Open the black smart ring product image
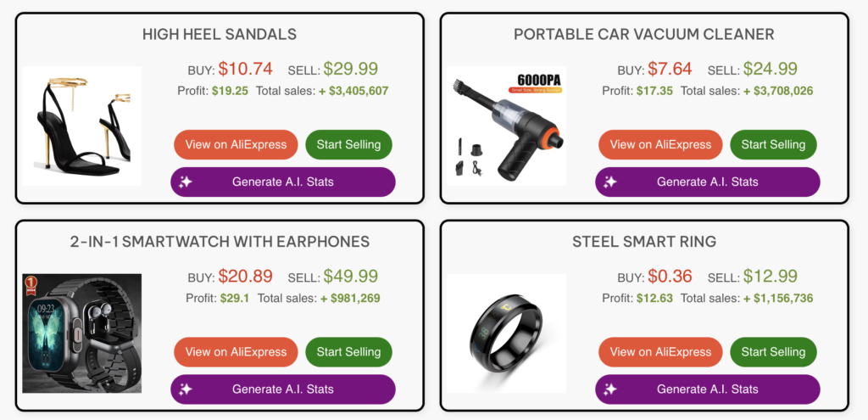Screen dimensions: 868x420 click(x=507, y=333)
